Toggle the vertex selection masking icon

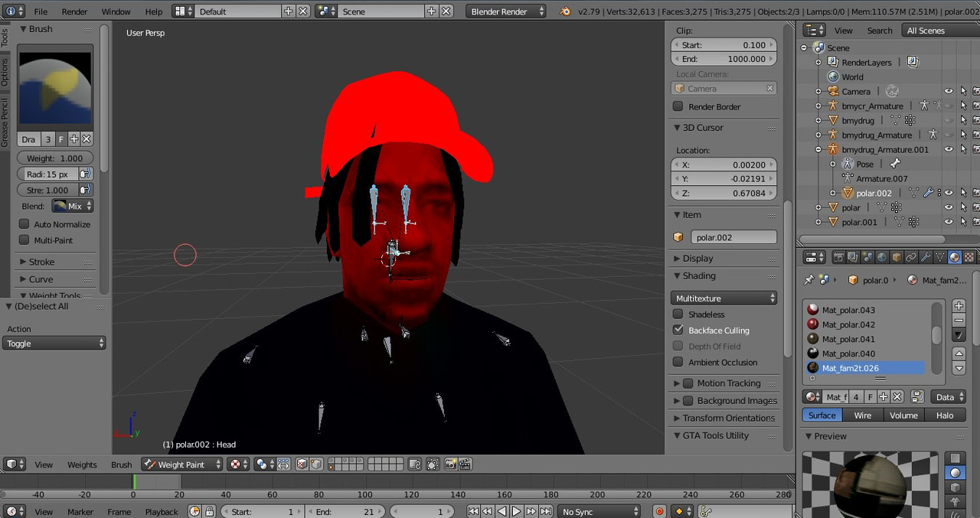tap(316, 464)
